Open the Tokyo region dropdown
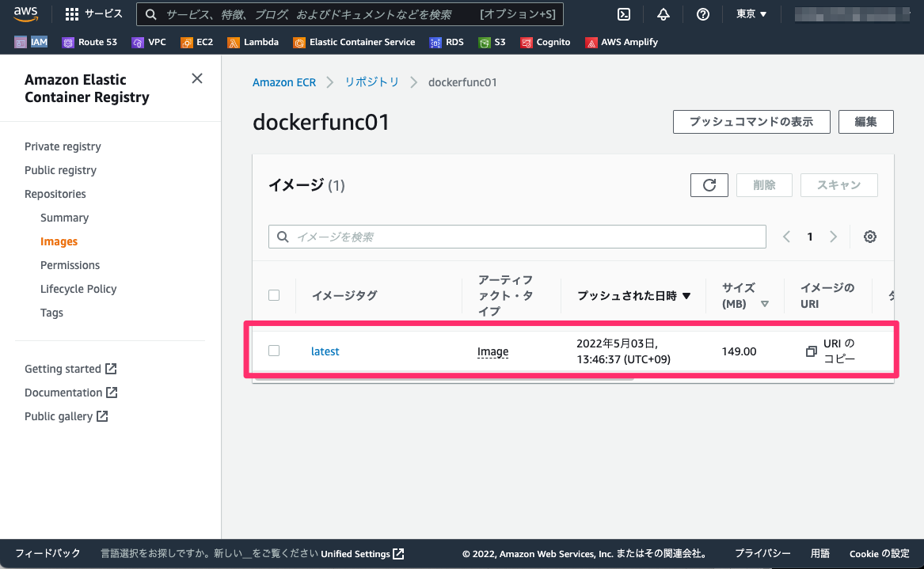924x569 pixels. coord(751,14)
